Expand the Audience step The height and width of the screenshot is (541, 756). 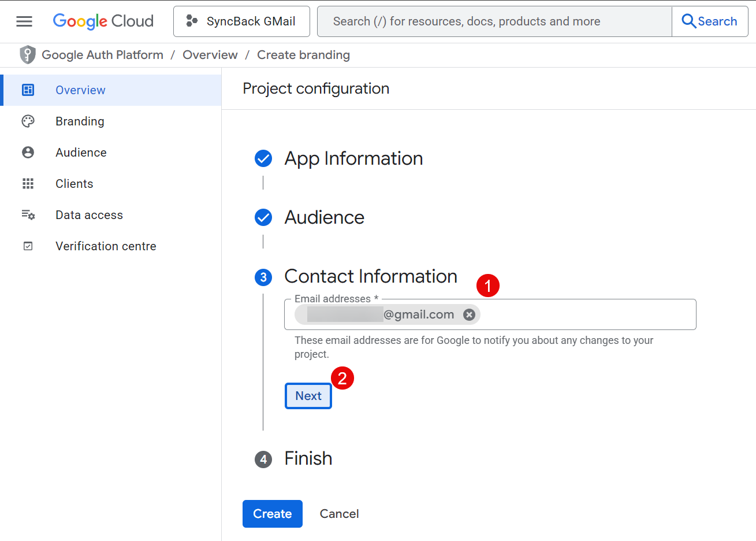324,217
